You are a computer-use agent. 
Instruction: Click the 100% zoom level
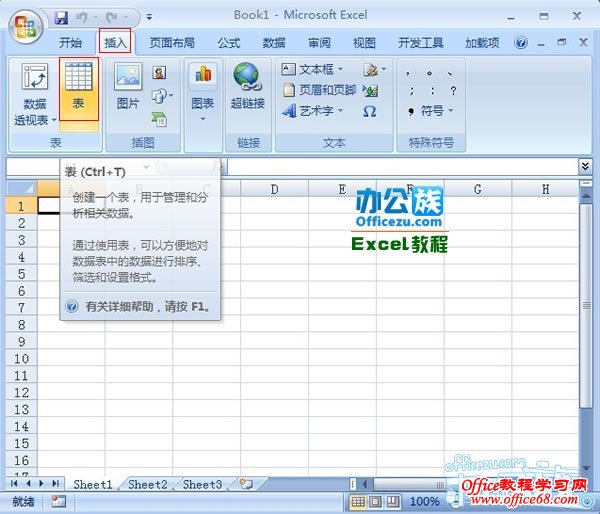(x=424, y=501)
